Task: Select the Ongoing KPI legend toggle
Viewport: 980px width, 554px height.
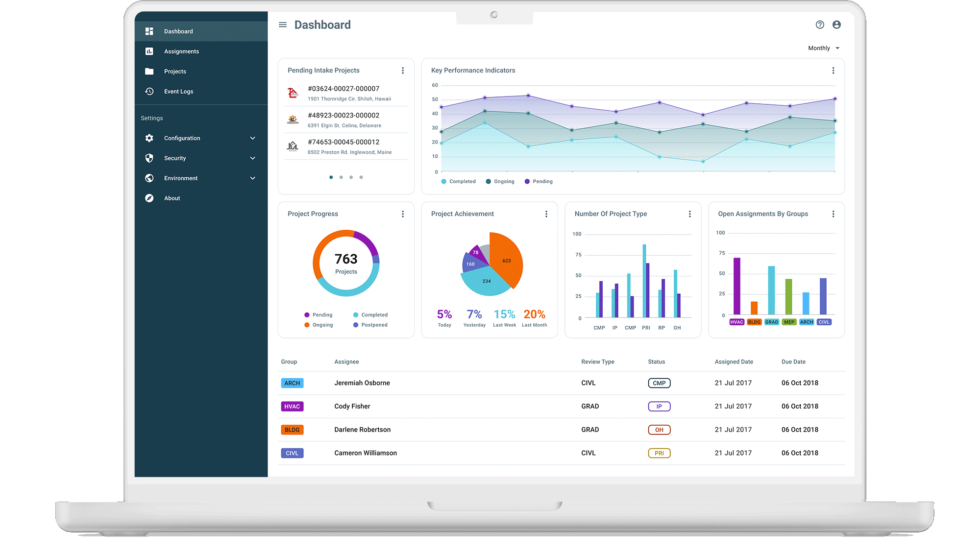Action: (501, 181)
